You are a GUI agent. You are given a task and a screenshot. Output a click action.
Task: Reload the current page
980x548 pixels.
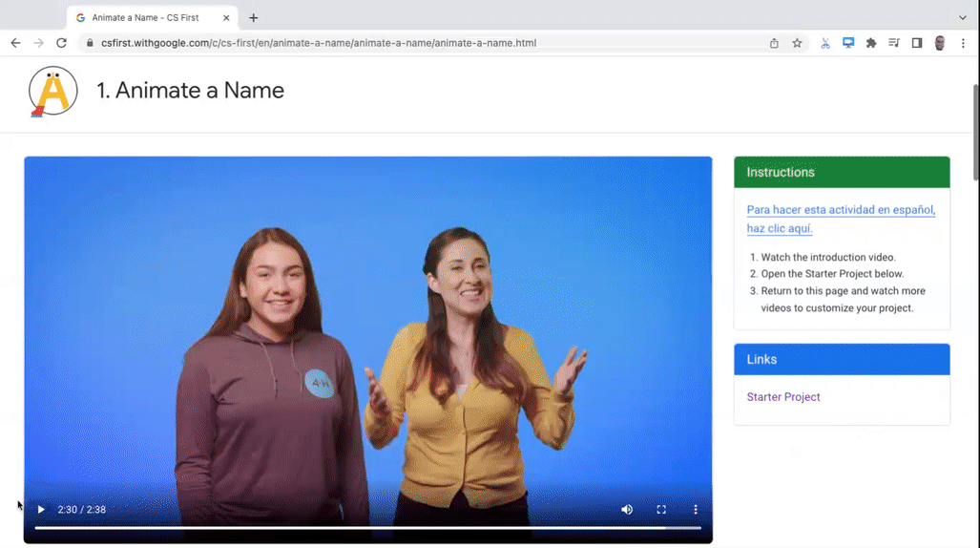click(61, 43)
